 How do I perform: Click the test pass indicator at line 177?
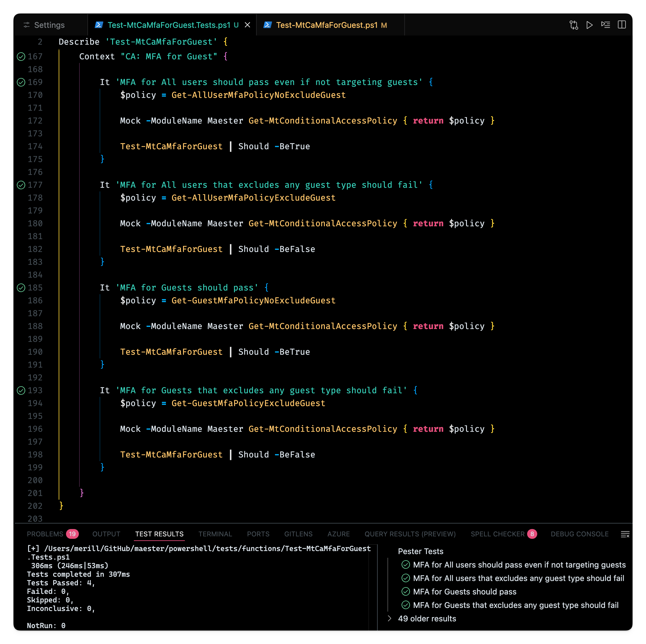point(21,185)
